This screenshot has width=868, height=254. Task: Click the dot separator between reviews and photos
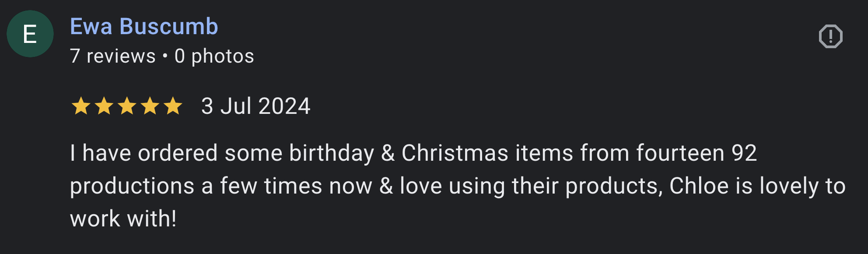(x=165, y=56)
